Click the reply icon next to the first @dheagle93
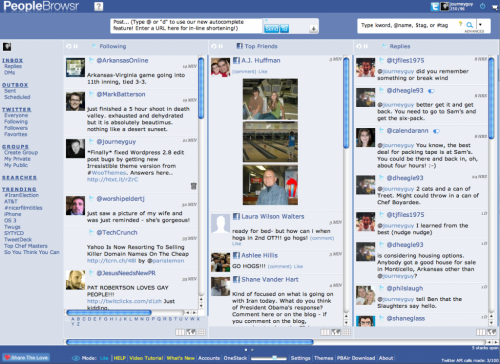500x364 pixels. (431, 91)
